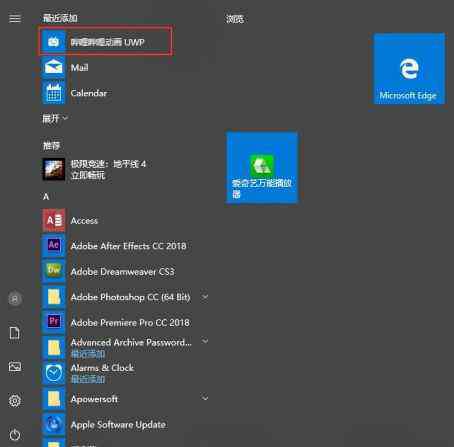454x447 pixels.
Task: Click the Apple Software Update icon
Action: point(53,424)
